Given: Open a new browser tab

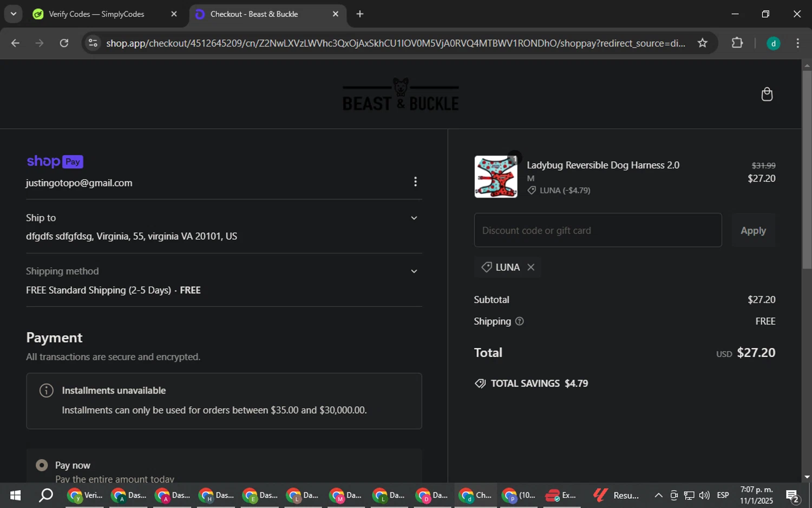Looking at the screenshot, I should click(360, 14).
